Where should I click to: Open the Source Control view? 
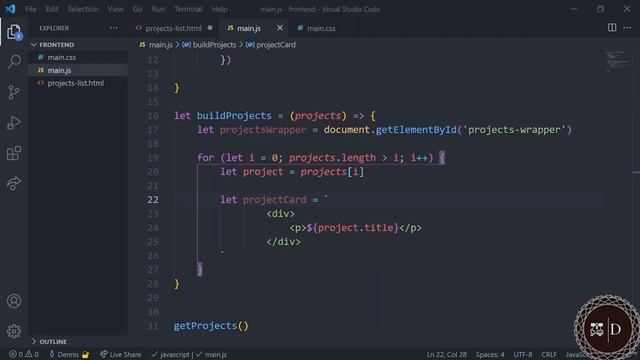pyautogui.click(x=14, y=92)
